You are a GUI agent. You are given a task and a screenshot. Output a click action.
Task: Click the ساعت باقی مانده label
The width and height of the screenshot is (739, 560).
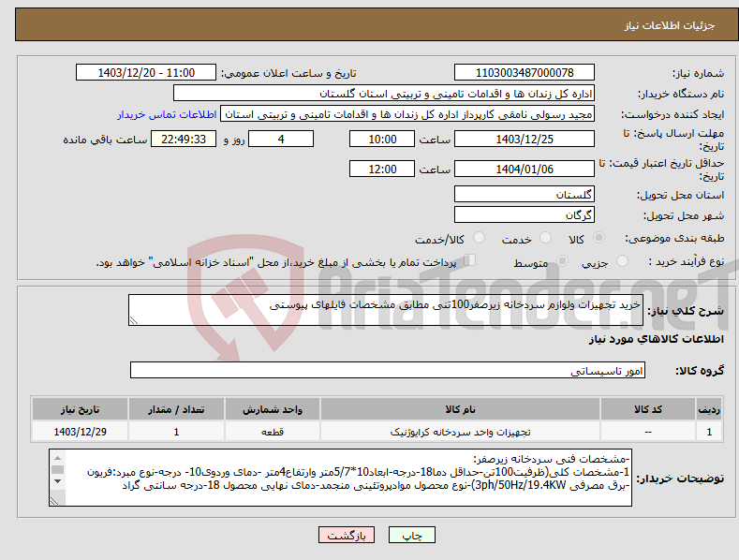pyautogui.click(x=105, y=140)
